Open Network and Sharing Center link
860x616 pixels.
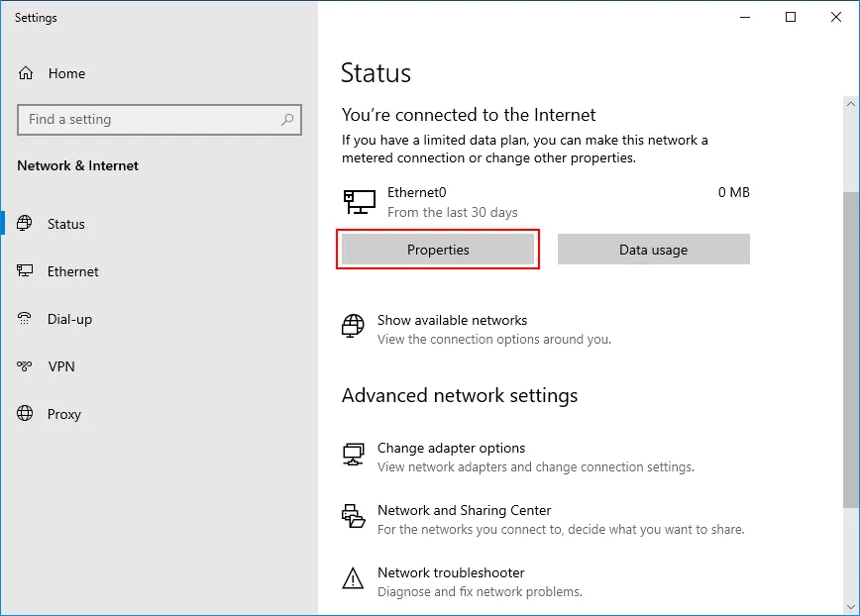click(x=464, y=511)
